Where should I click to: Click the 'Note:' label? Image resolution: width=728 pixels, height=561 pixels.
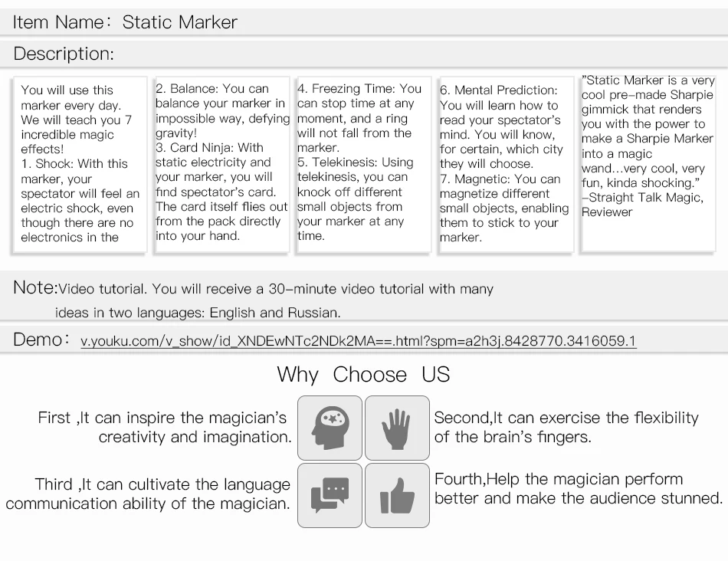point(34,287)
